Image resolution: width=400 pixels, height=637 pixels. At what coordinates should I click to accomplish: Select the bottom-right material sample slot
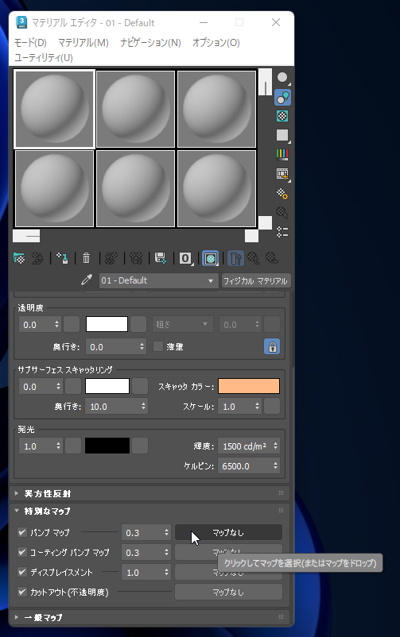point(216,188)
